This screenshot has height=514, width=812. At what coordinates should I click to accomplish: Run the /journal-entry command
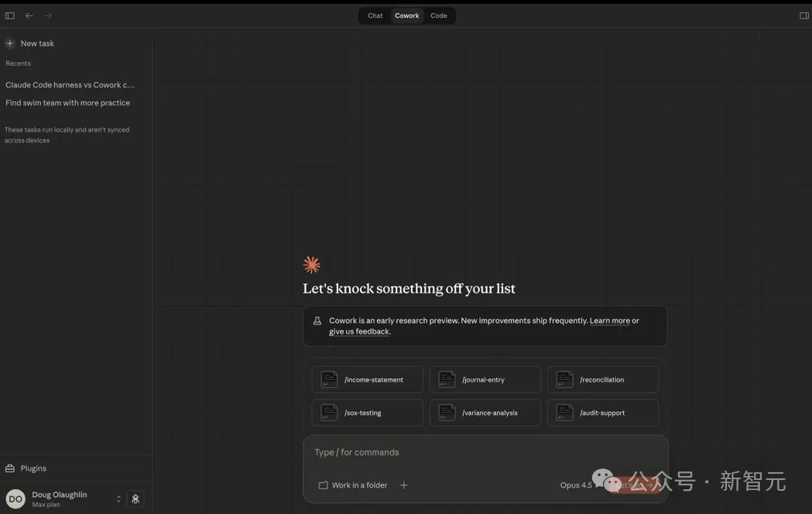pyautogui.click(x=485, y=379)
